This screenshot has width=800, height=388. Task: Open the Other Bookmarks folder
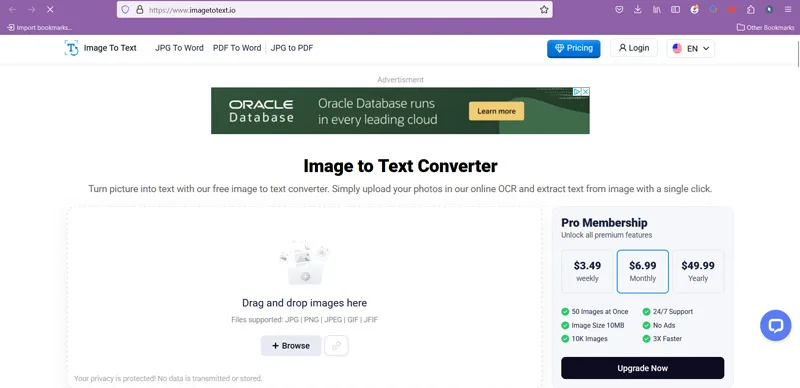click(765, 28)
